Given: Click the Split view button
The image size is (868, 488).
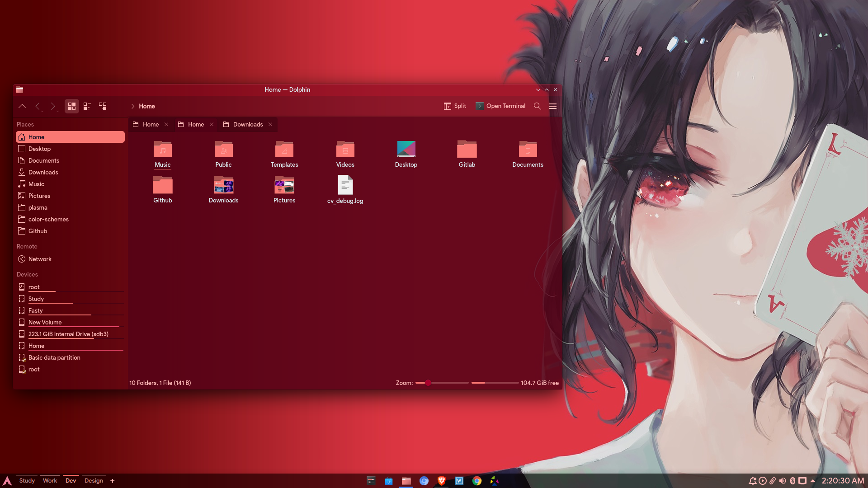Looking at the screenshot, I should tap(455, 106).
